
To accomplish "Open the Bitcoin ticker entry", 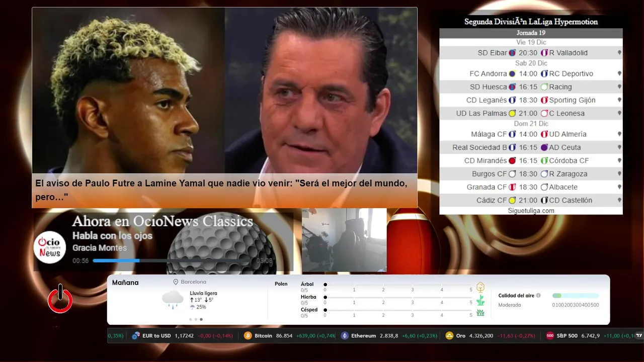I will [289, 336].
